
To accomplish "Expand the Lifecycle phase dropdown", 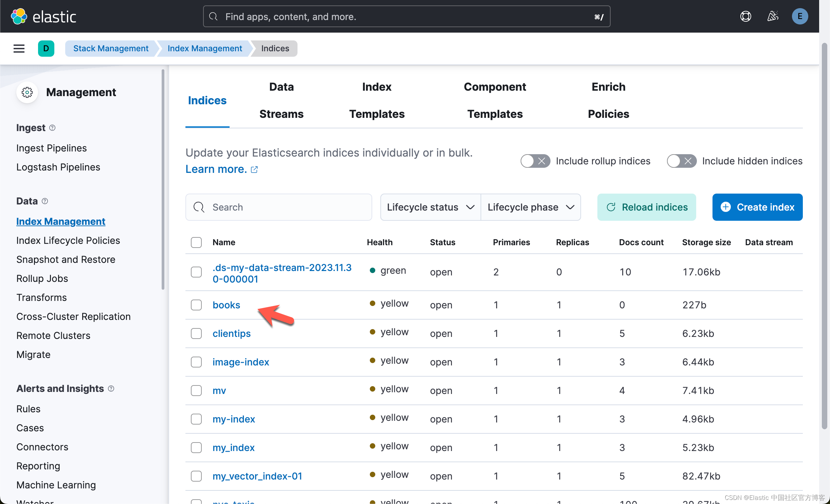I will pos(530,207).
